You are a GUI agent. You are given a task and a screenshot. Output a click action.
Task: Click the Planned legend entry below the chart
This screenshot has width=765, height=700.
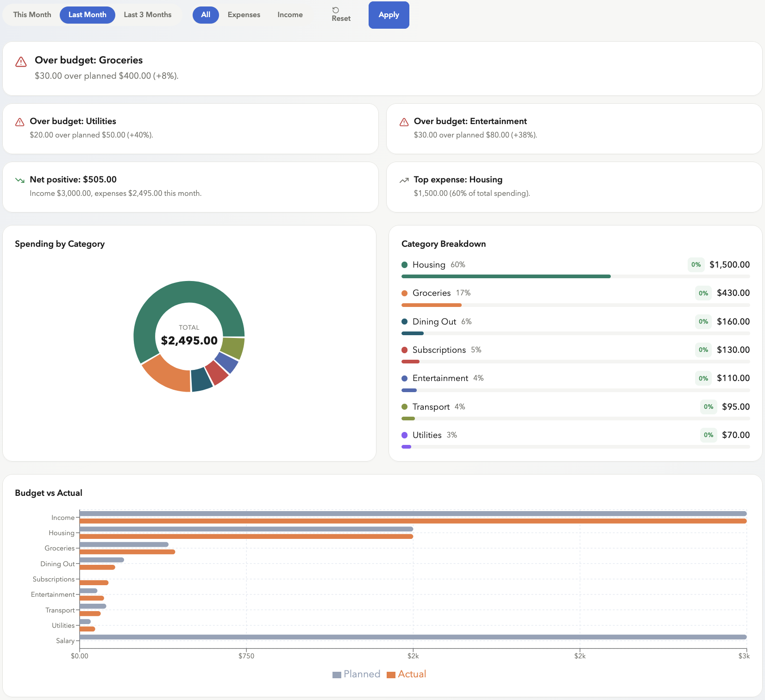click(x=356, y=674)
